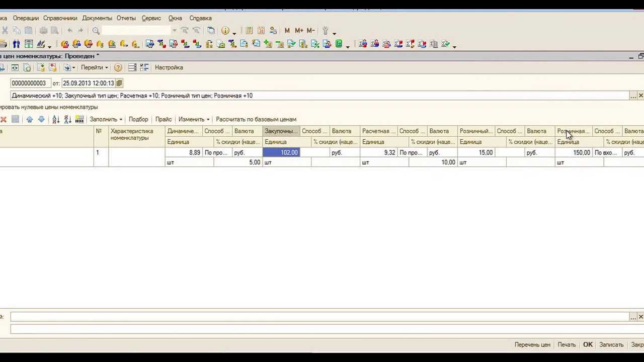Screen dimensions: 644x362
Task: Click the Подбор button
Action: [138, 119]
